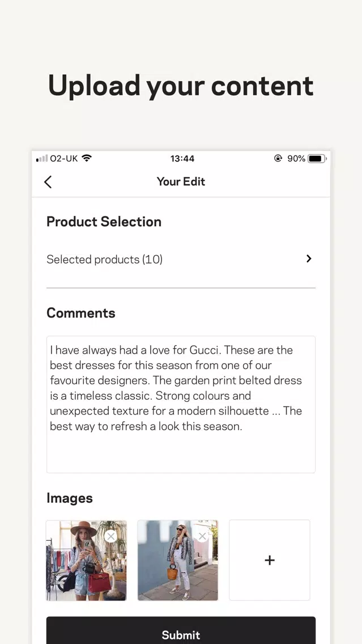Click the 13:44 clock in status bar
Image resolution: width=362 pixels, height=644 pixels.
tap(182, 159)
